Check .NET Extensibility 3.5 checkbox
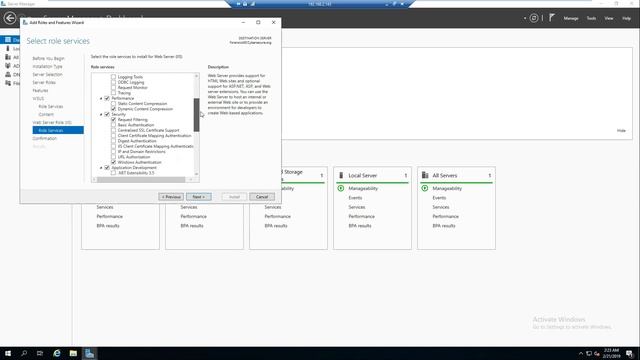640x360 pixels. pos(113,173)
